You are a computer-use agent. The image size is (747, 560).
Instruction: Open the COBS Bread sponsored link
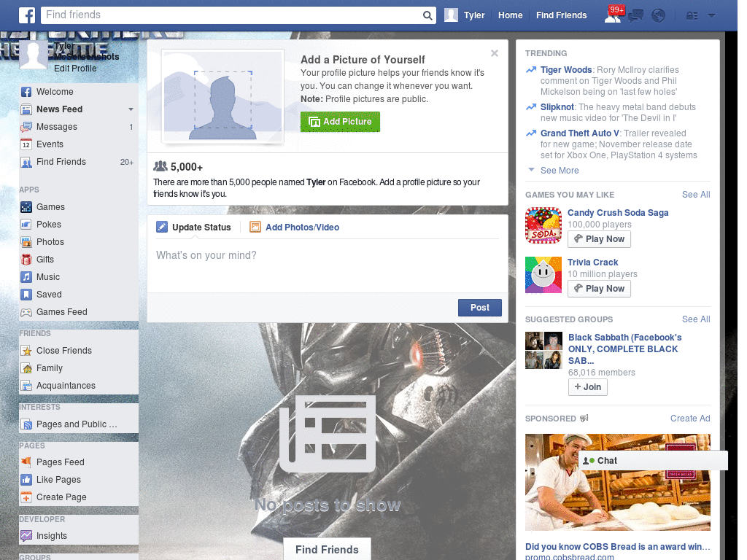coord(617,547)
